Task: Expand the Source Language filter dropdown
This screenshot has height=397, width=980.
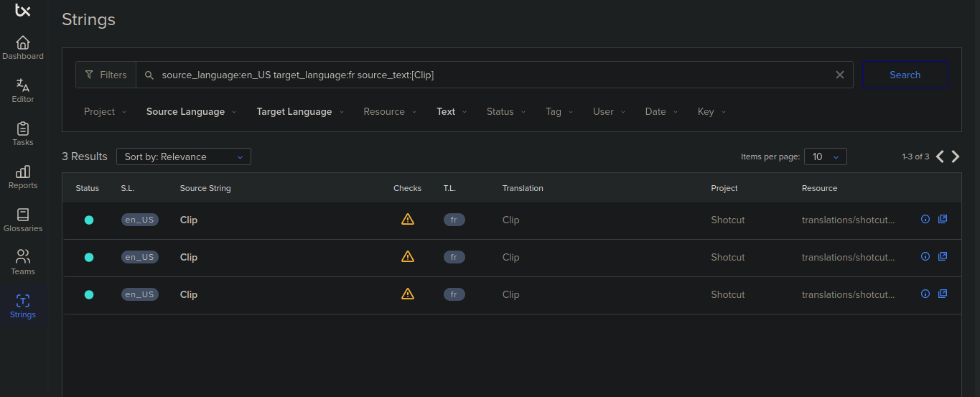Action: pyautogui.click(x=191, y=112)
